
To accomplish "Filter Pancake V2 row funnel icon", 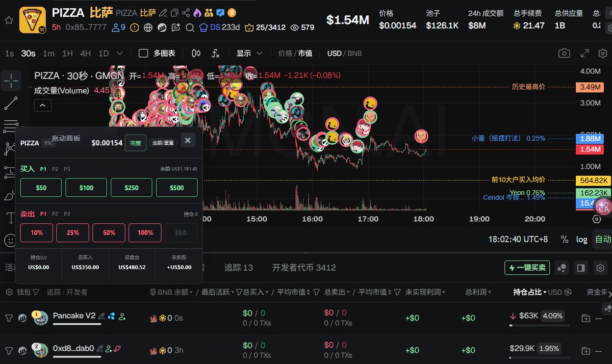I will (9, 318).
